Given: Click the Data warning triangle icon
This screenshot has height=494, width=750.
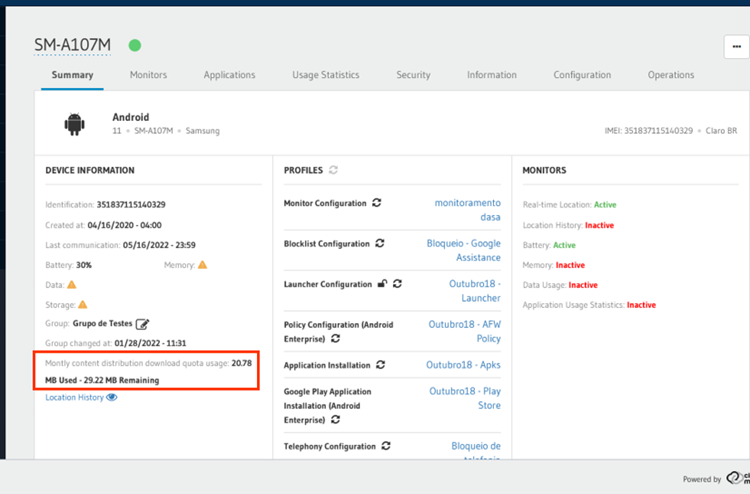Looking at the screenshot, I should point(72,285).
